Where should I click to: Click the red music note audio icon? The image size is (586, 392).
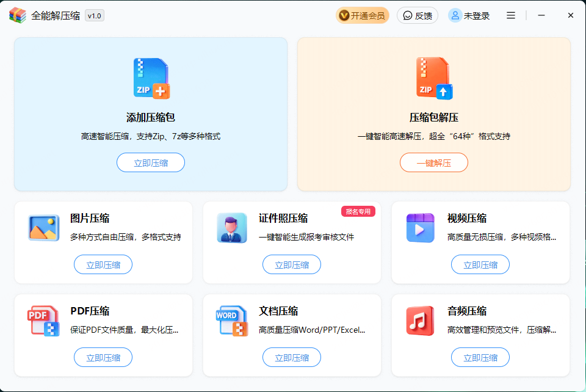click(420, 321)
